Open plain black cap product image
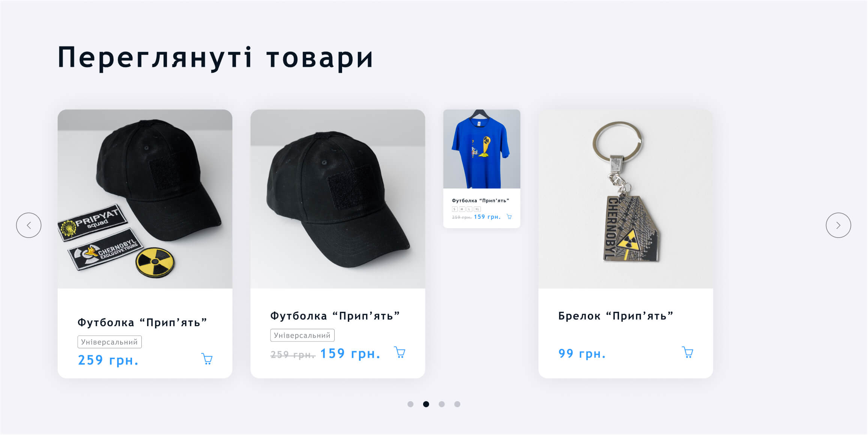The image size is (868, 435). pyautogui.click(x=338, y=199)
